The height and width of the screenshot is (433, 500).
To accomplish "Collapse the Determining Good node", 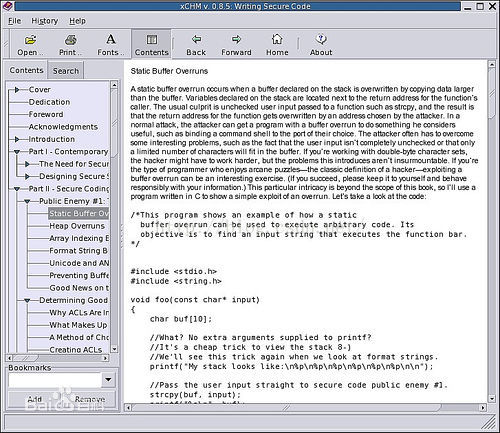I will click(x=27, y=300).
